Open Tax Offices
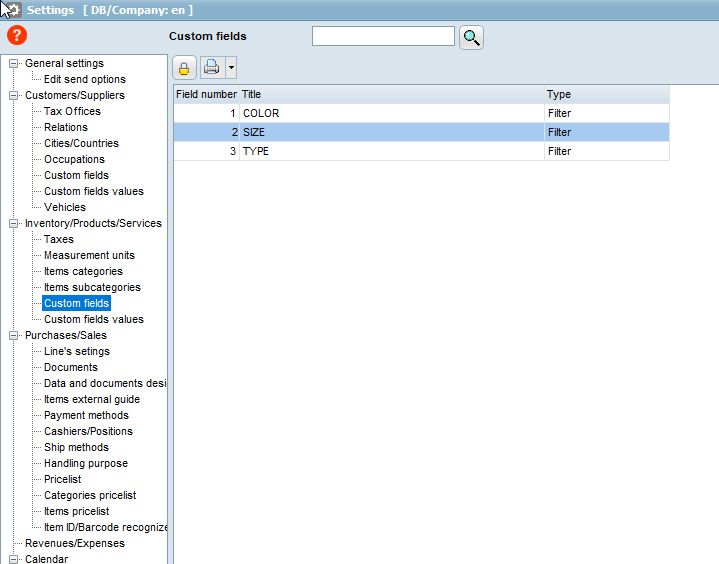Screen dimensions: 719x564 (72, 111)
